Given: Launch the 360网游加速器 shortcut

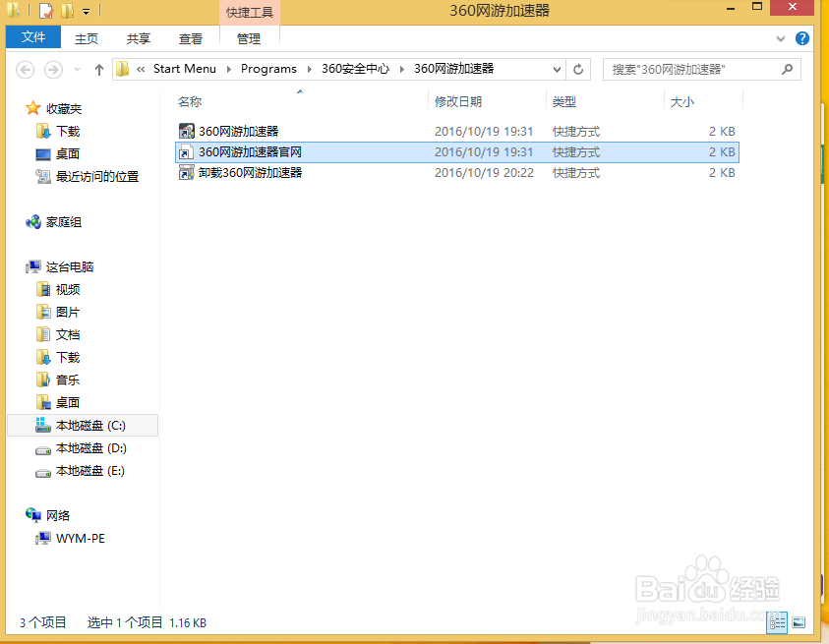Looking at the screenshot, I should pos(234,131).
